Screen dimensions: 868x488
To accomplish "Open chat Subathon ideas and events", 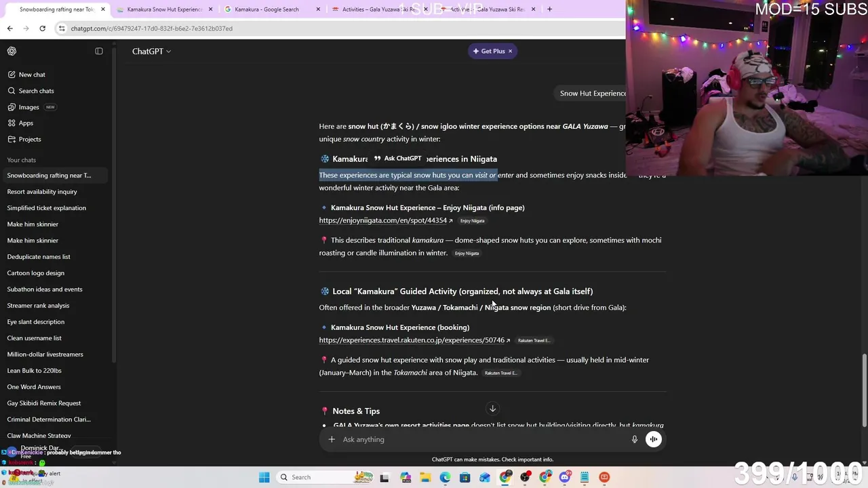I will 55,289.
